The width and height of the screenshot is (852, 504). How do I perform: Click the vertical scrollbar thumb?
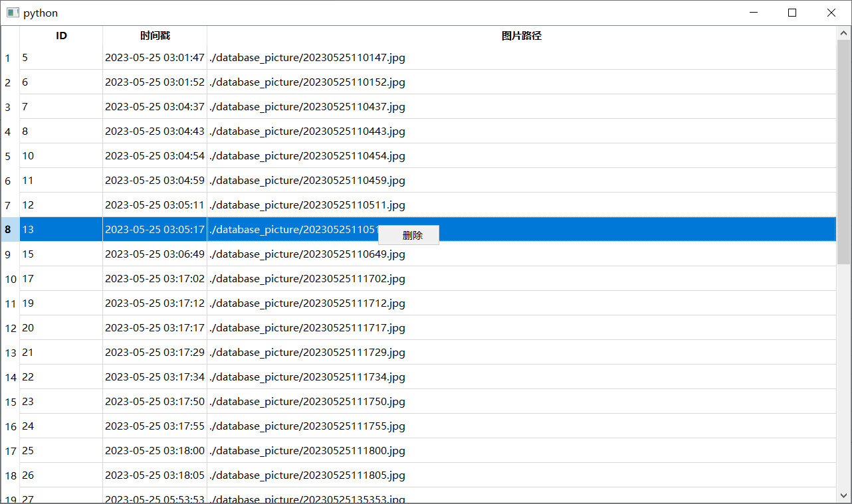843,151
